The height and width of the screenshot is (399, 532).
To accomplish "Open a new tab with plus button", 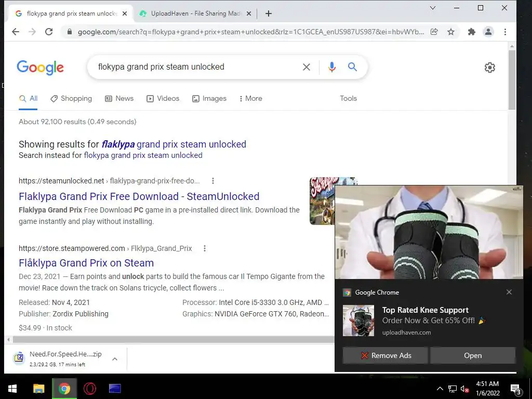I will click(x=269, y=14).
